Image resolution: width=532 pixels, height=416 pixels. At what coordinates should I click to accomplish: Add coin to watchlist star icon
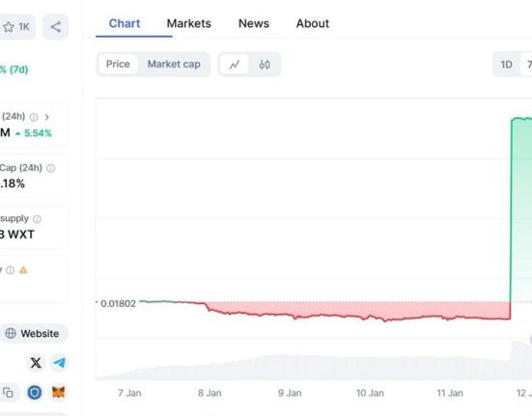click(x=9, y=27)
